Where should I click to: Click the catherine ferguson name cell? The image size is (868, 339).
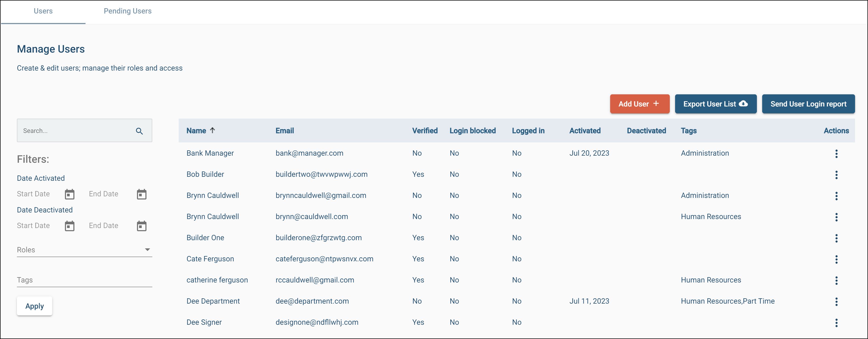coord(217,280)
